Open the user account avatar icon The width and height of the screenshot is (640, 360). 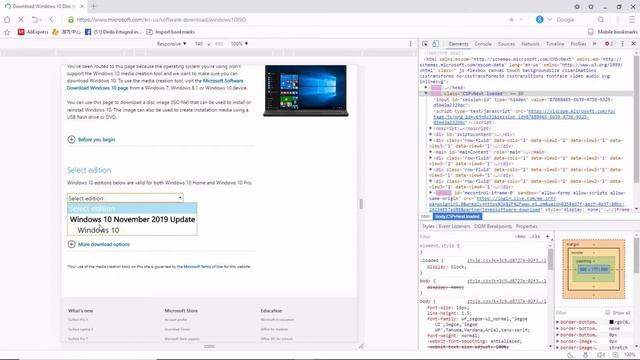(540, 19)
